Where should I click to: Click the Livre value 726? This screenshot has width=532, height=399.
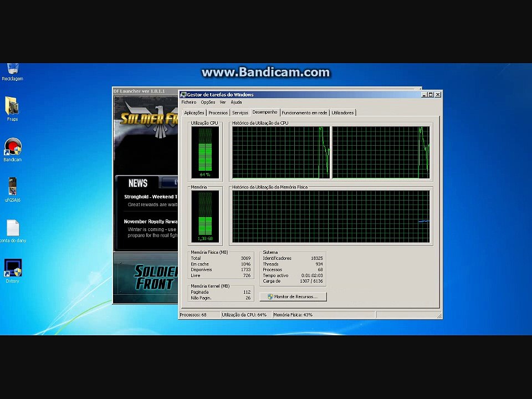click(247, 275)
